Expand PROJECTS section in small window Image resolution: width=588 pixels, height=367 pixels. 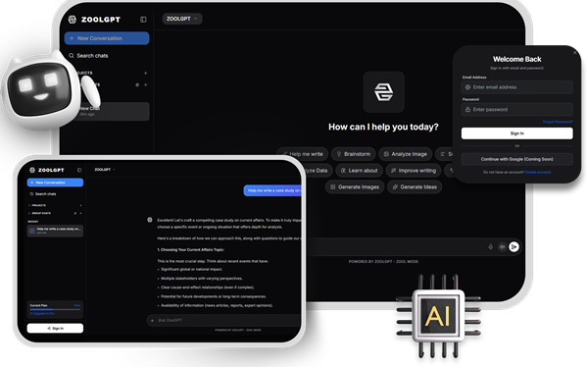[x=37, y=205]
